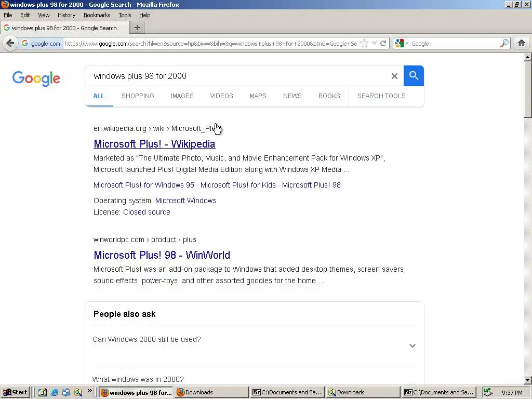Screen dimensions: 532x399
Task: Bookmark this page with the star icon
Action: [364, 44]
